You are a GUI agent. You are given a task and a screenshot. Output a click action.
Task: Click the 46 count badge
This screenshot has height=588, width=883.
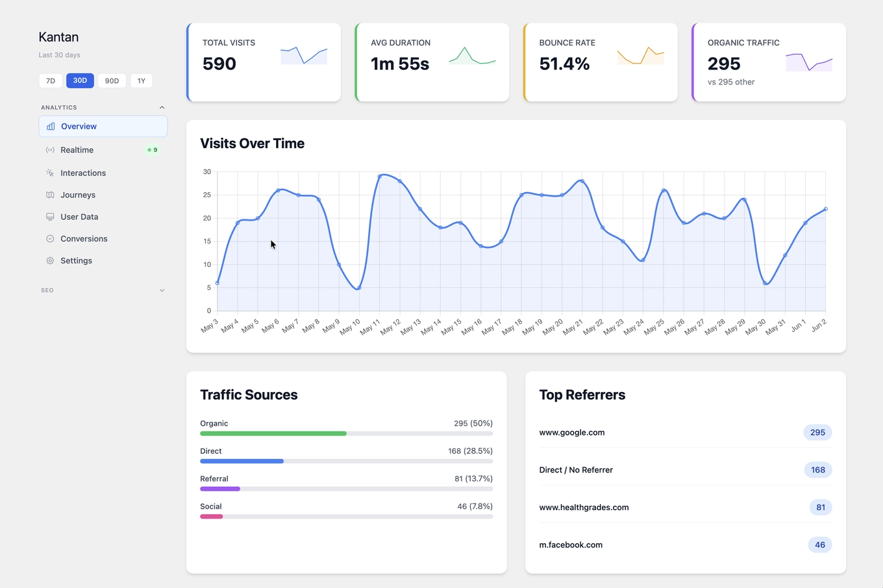coord(820,545)
